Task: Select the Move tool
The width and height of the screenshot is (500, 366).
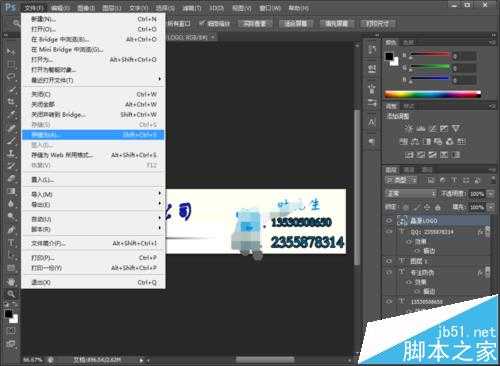Action: 11,51
